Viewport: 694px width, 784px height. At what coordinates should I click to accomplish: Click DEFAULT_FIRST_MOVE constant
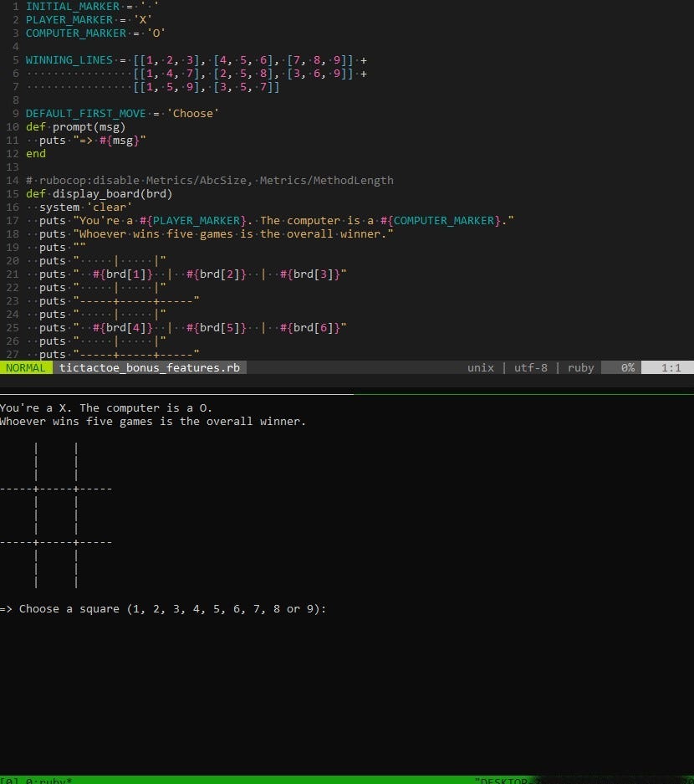(86, 114)
